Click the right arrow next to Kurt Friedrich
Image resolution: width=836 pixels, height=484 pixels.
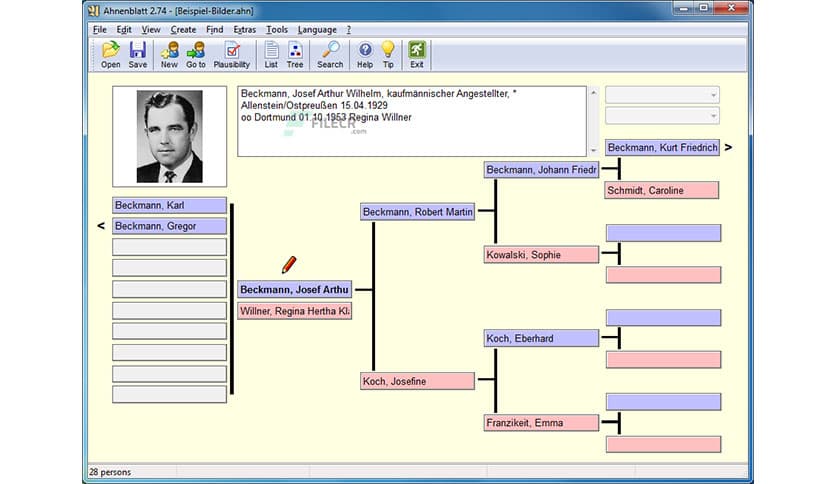pos(728,147)
